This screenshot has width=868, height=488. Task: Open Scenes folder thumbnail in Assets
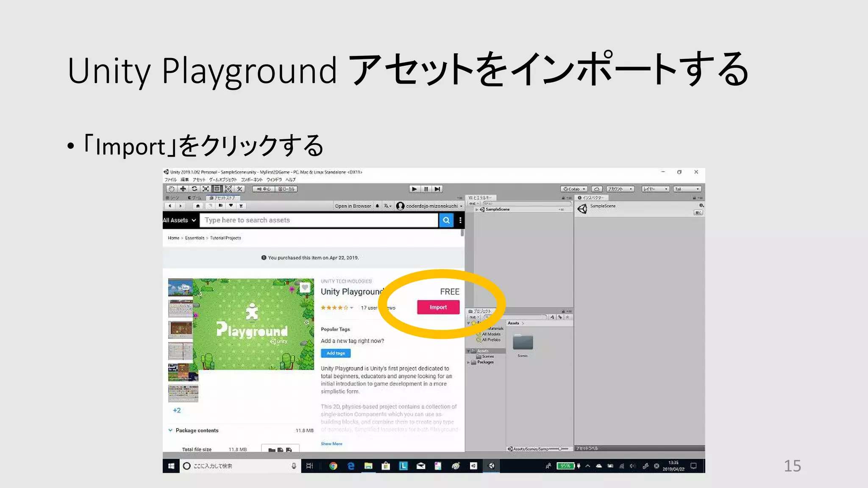coord(523,342)
